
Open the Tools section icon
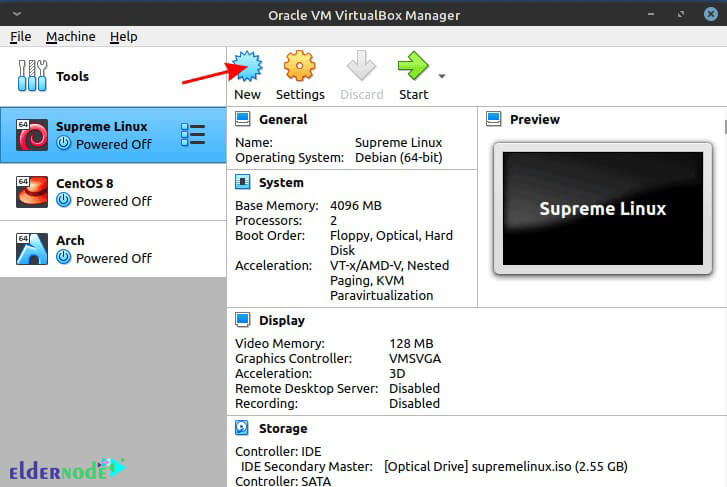(x=32, y=76)
